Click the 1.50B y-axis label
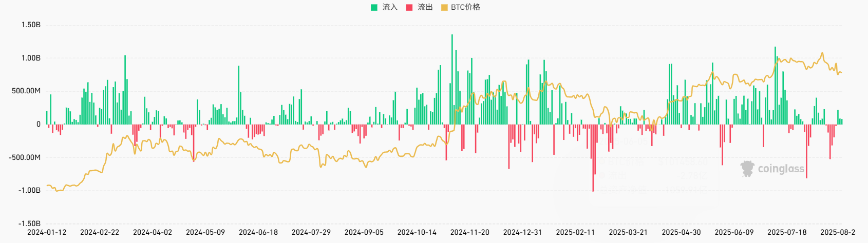 [31, 25]
